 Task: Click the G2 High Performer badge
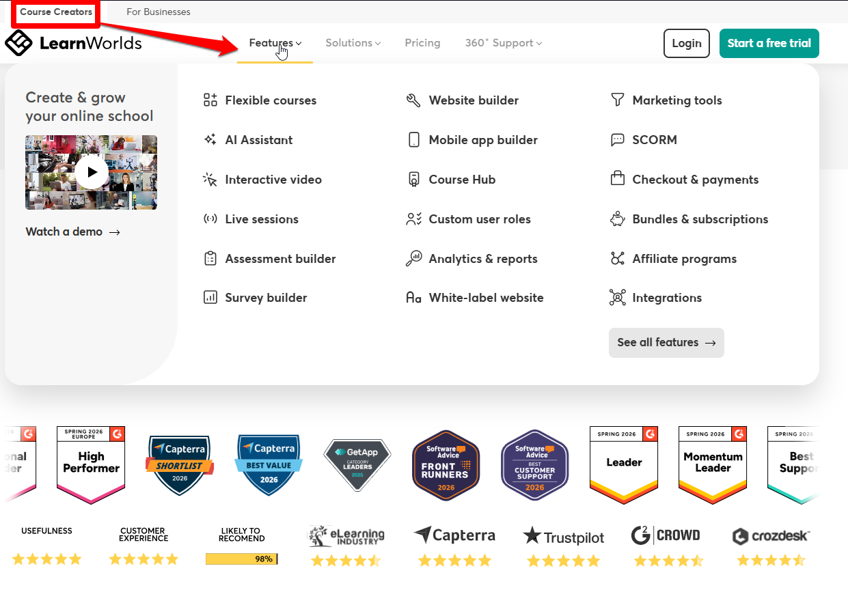(x=91, y=465)
